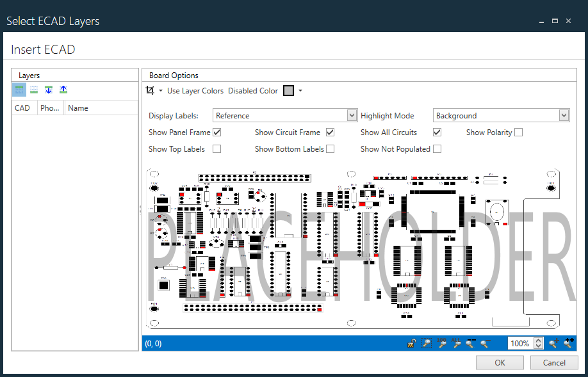Click the zoom to 100% magnifier icon

[441, 344]
